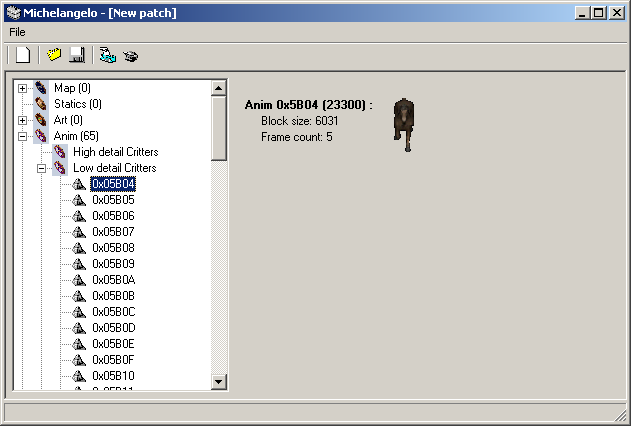631x426 pixels.
Task: Click the fourth toolbar icon with blue base
Action: (x=108, y=55)
